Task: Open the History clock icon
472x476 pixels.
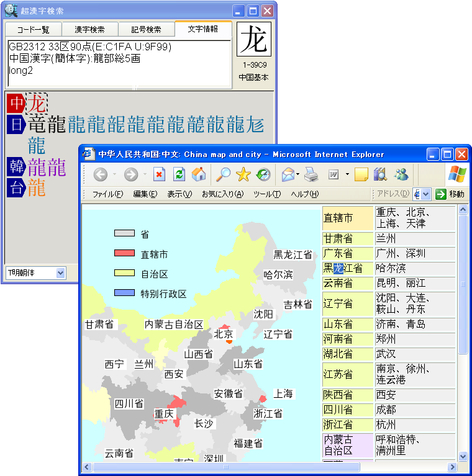Action: click(x=263, y=174)
